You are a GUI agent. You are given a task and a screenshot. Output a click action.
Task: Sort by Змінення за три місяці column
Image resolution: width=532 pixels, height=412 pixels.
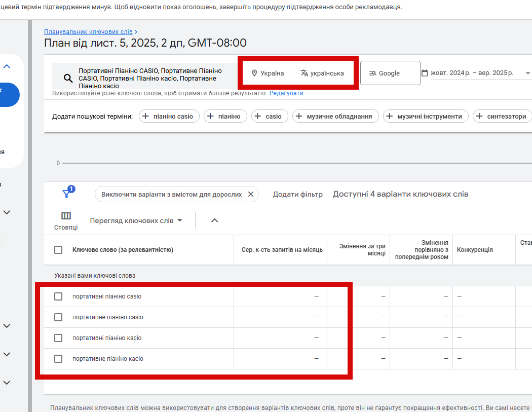click(362, 250)
